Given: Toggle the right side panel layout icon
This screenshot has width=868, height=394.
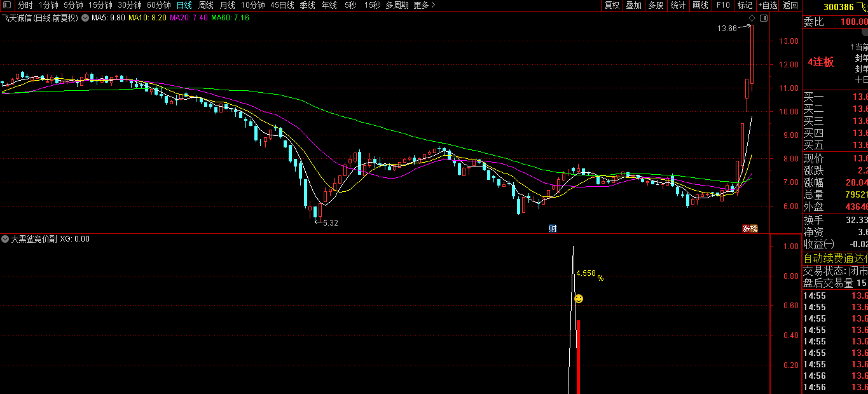Looking at the screenshot, I should [x=764, y=18].
